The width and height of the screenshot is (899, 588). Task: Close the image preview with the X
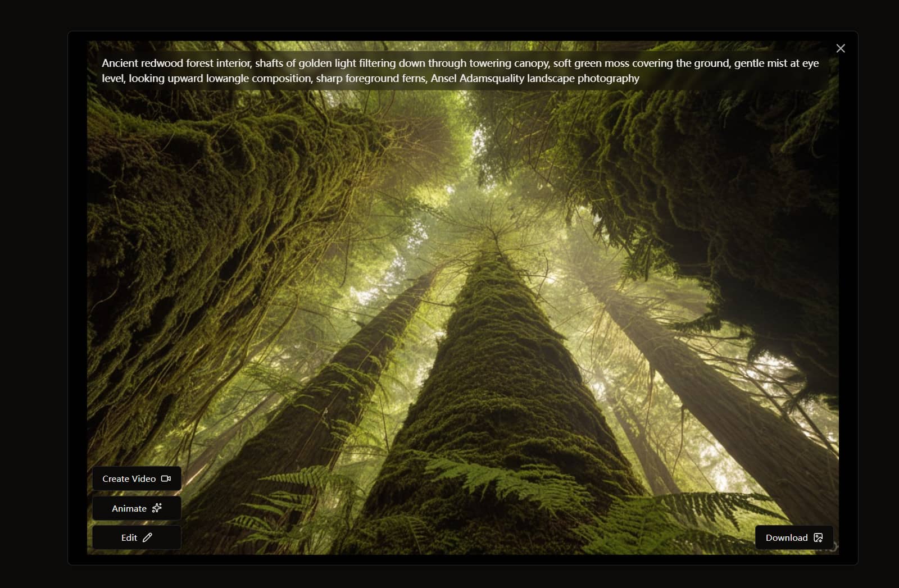click(840, 48)
